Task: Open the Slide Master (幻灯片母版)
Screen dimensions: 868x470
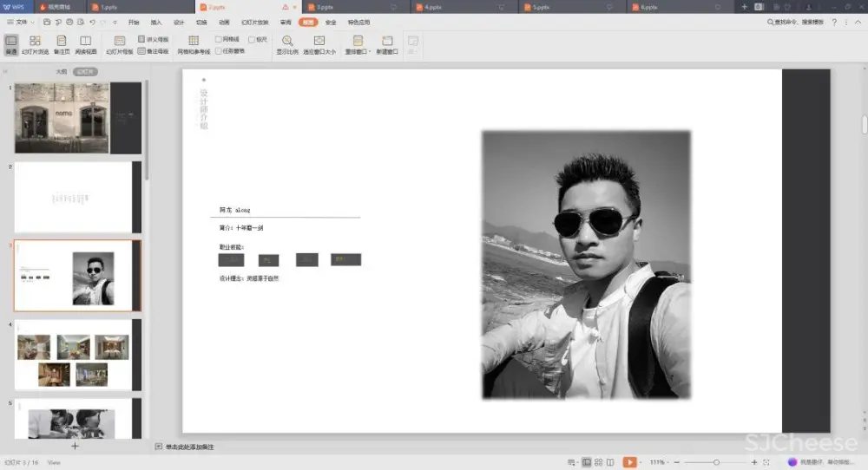Action: click(120, 44)
